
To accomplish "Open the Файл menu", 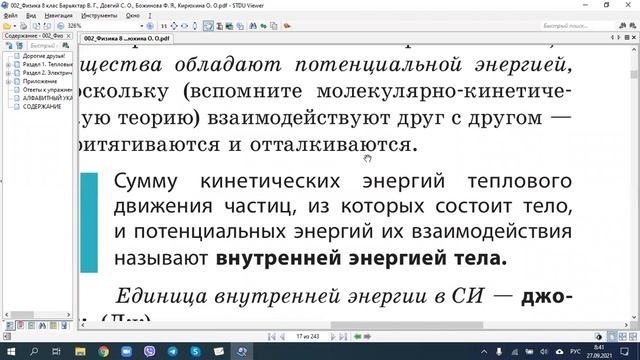I will (x=10, y=16).
